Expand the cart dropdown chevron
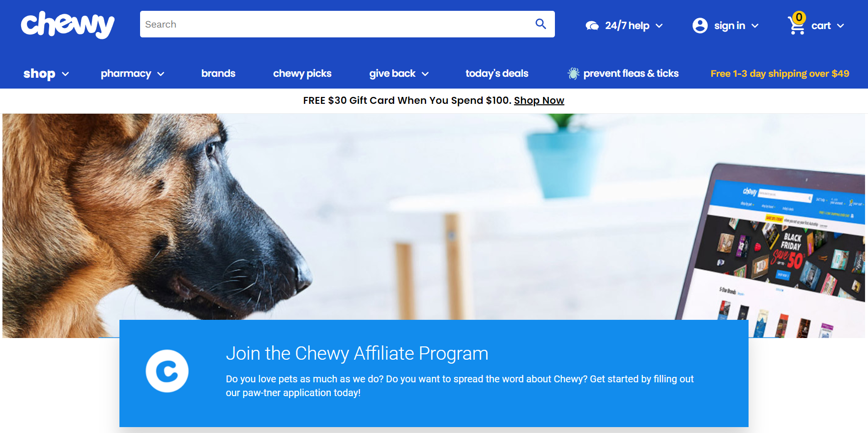This screenshot has width=868, height=433. coord(840,26)
